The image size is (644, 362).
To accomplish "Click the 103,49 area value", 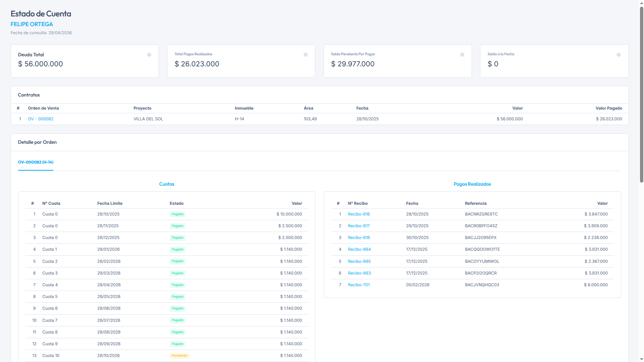I will pyautogui.click(x=310, y=119).
